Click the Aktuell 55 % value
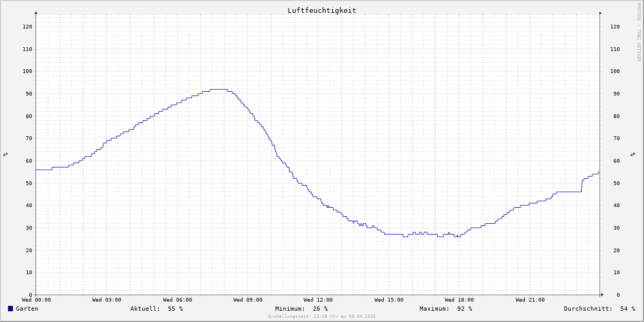644x322 pixels. tap(156, 309)
